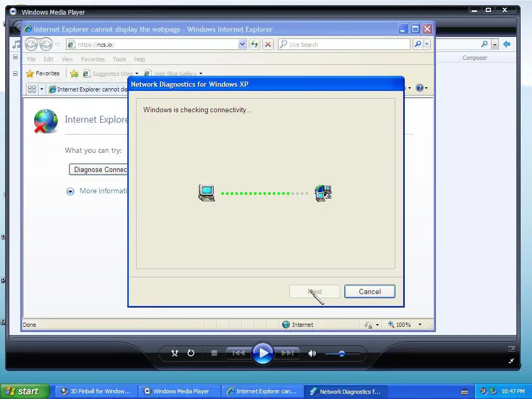
Task: Click the Live Search magnifier button
Action: tap(418, 44)
